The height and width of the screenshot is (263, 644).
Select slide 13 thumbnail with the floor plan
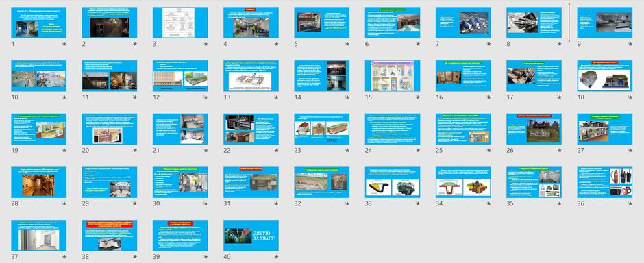(x=251, y=76)
